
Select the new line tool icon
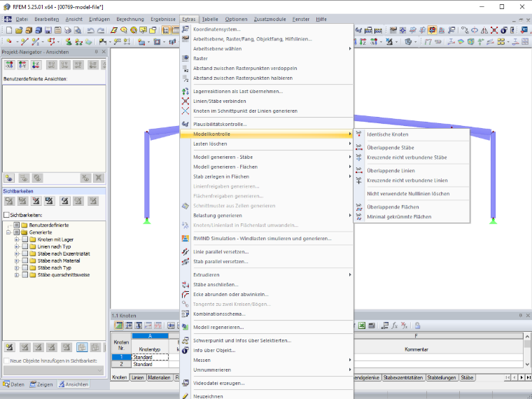tap(24, 42)
